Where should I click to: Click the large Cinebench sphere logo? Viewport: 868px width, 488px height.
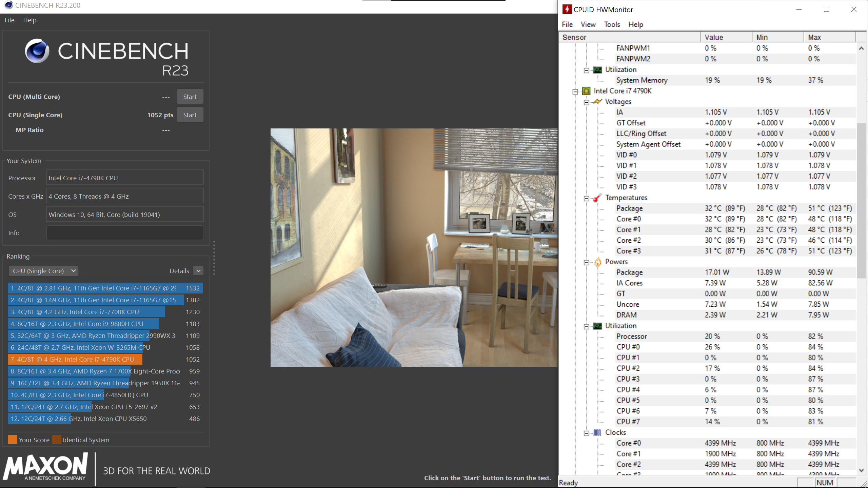[37, 51]
